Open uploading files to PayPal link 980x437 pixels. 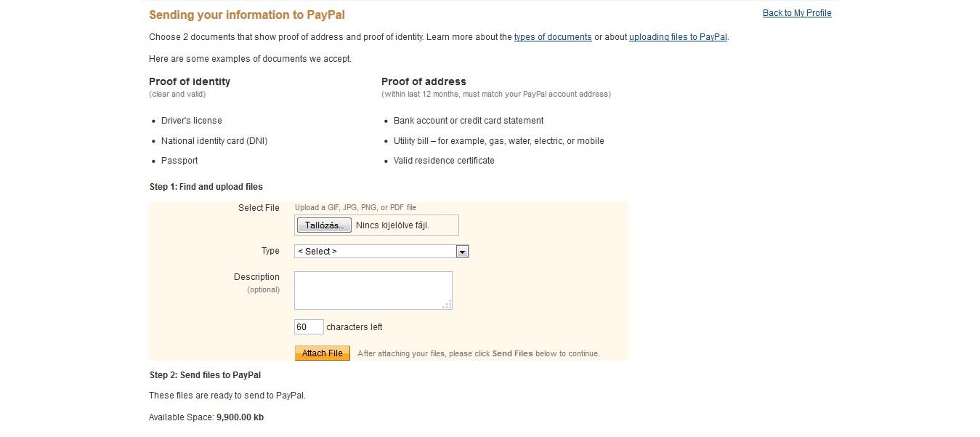click(x=678, y=37)
